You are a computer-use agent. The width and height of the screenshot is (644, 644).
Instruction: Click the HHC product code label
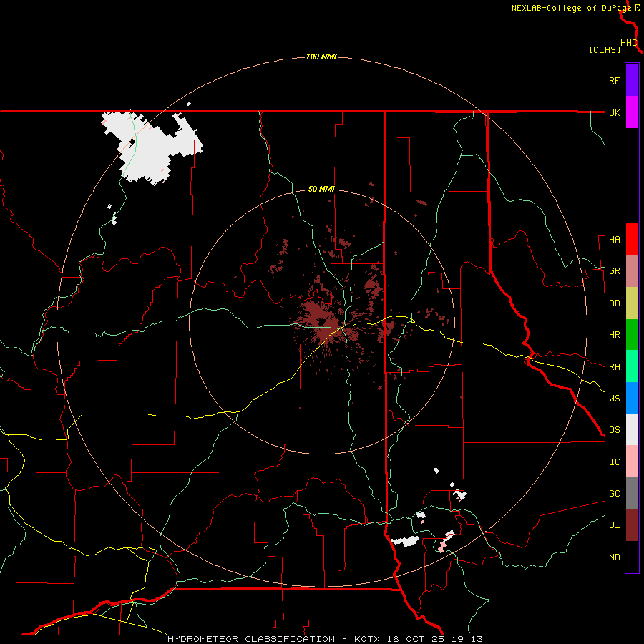(629, 43)
